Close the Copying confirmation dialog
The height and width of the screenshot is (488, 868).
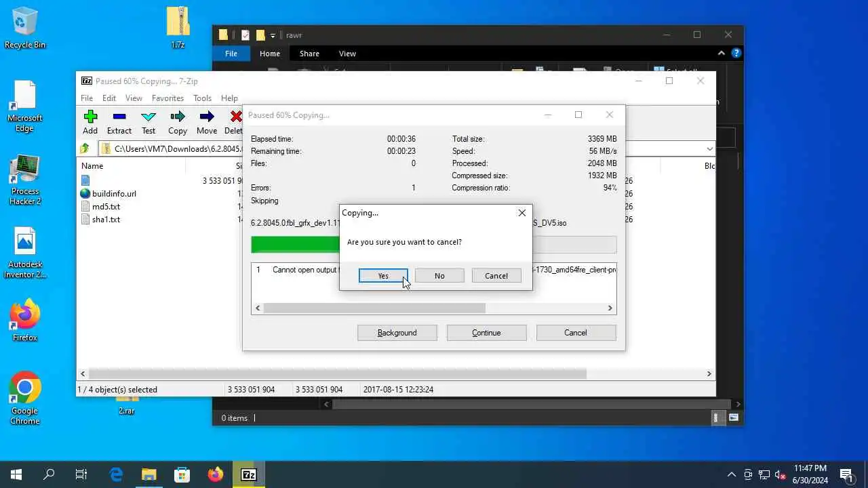pyautogui.click(x=521, y=213)
